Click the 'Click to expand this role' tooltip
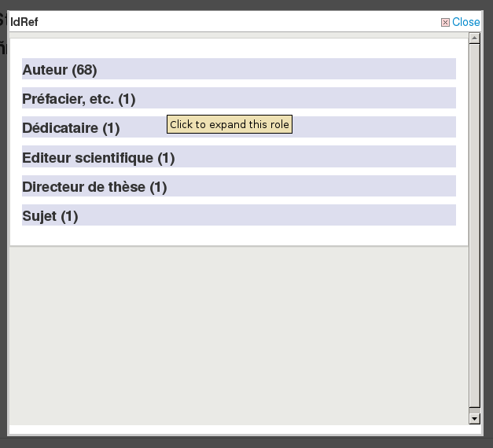The image size is (493, 448). (x=230, y=124)
